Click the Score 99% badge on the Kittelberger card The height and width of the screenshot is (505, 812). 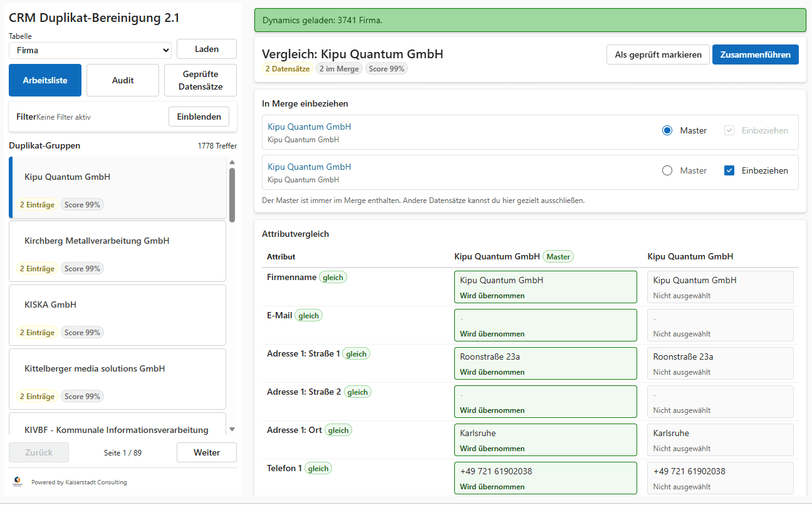82,397
